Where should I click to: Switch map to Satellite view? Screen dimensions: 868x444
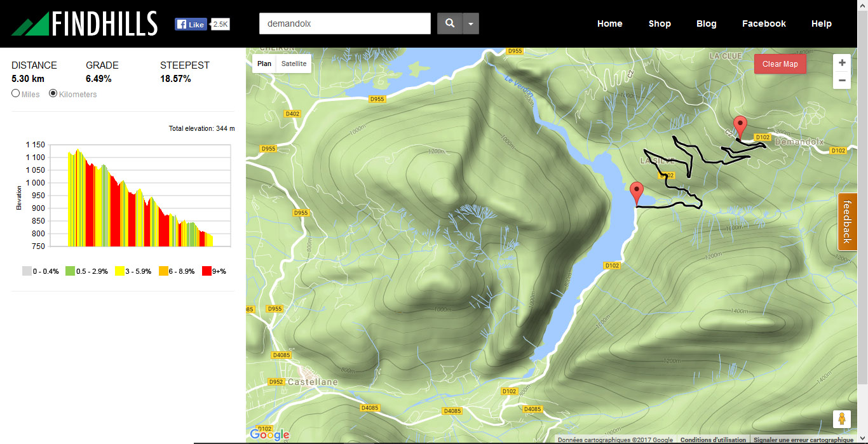(x=294, y=64)
